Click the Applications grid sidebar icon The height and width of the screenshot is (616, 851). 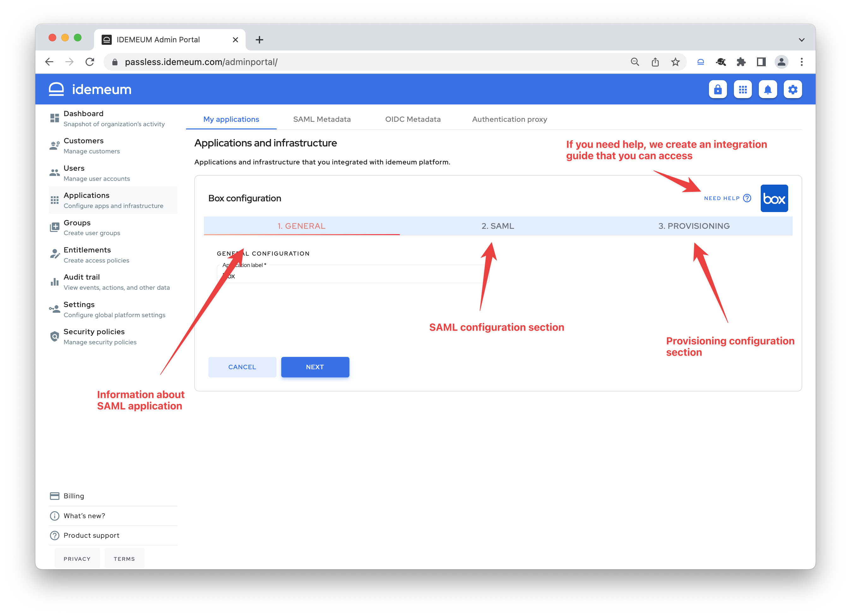pyautogui.click(x=55, y=200)
